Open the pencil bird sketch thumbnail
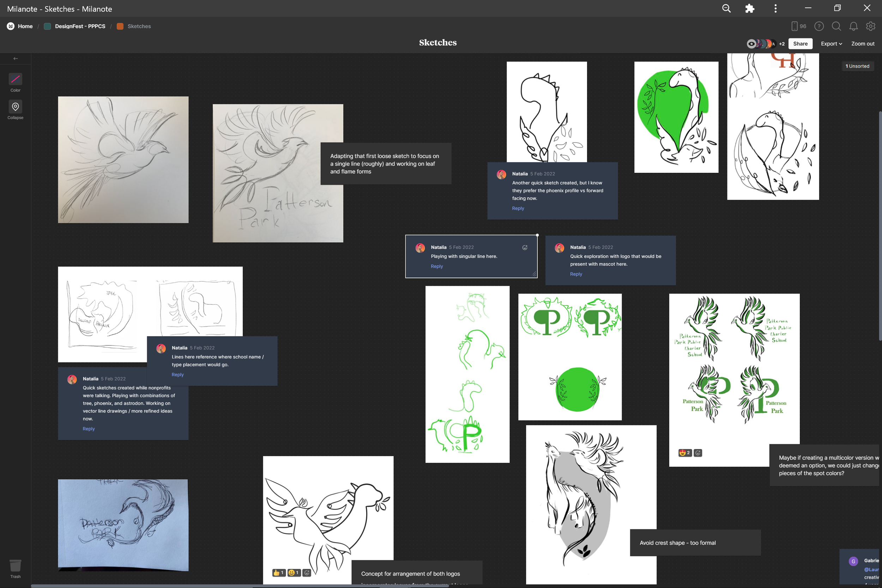The image size is (882, 588). coord(123,160)
